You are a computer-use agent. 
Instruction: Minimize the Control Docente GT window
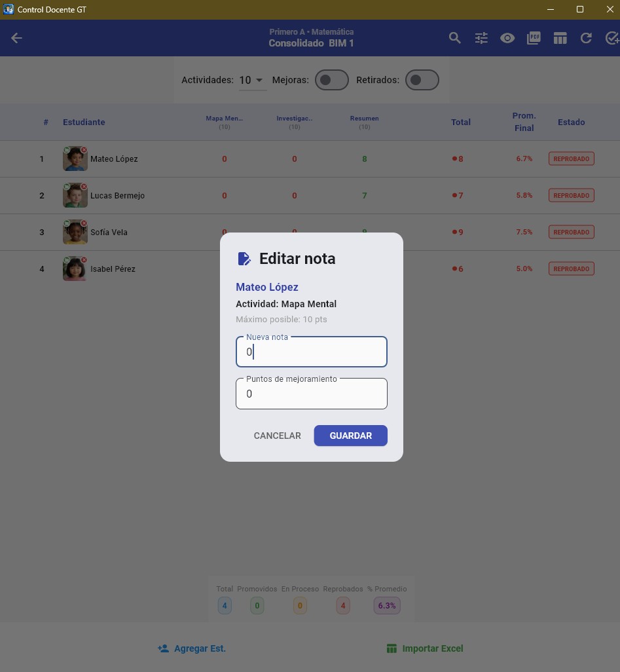[551, 9]
